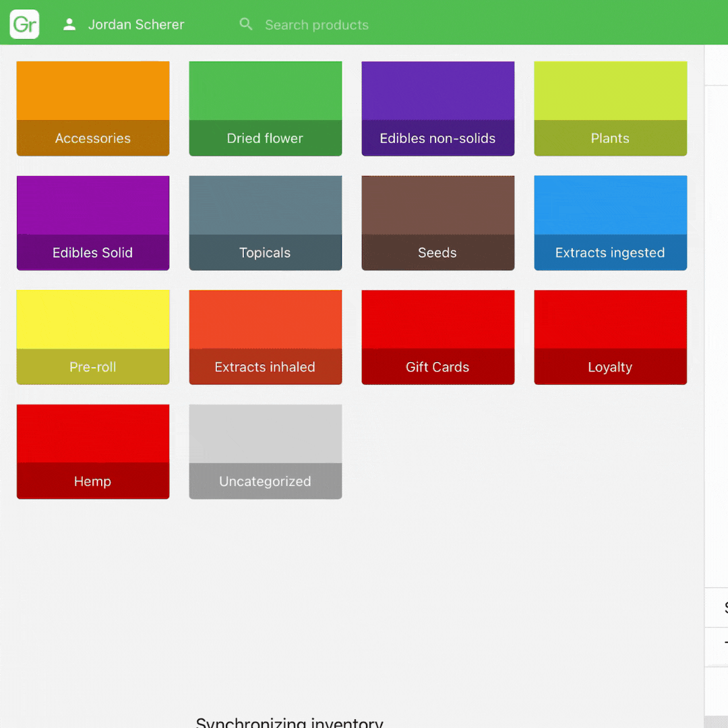Select the Hemp category tile

coord(93,452)
